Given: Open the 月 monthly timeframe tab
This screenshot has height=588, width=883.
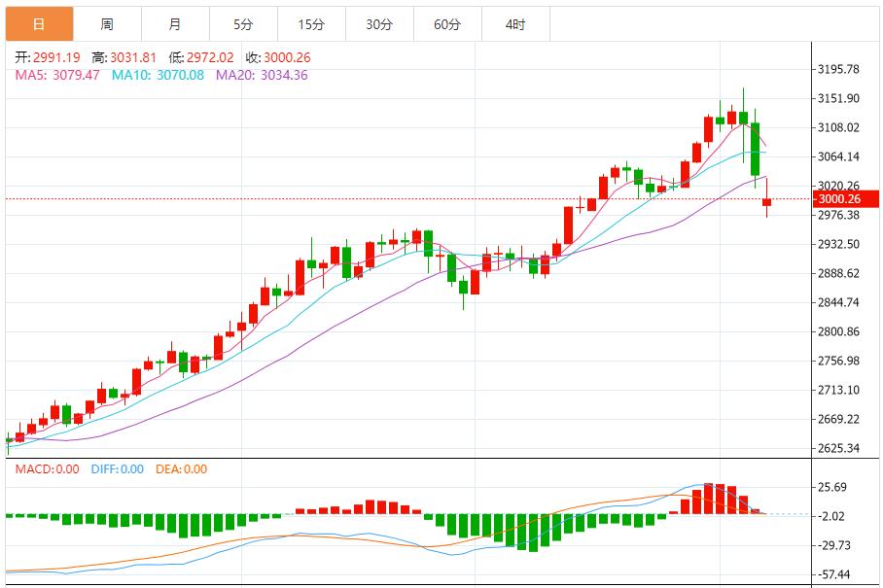Looking at the screenshot, I should (174, 24).
